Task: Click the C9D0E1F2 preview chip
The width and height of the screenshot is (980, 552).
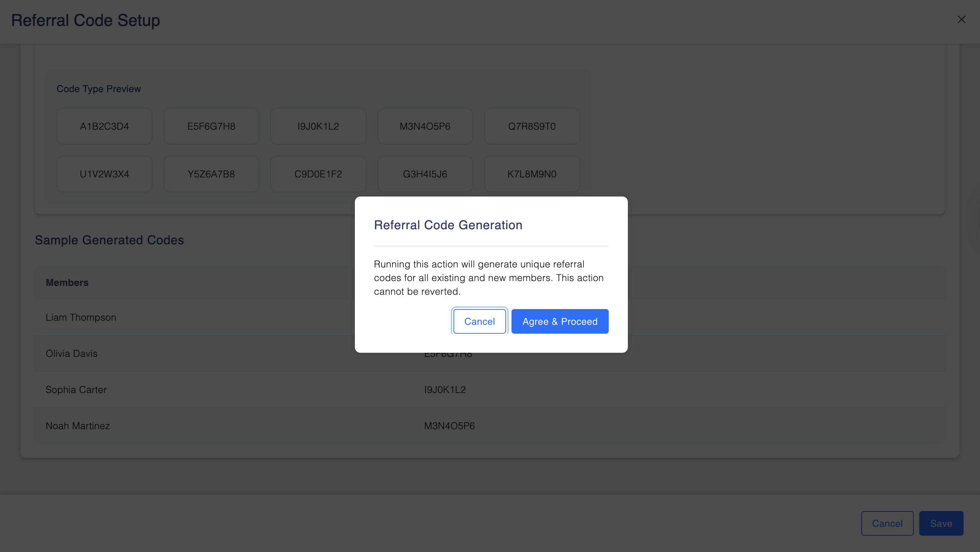Action: pos(318,174)
